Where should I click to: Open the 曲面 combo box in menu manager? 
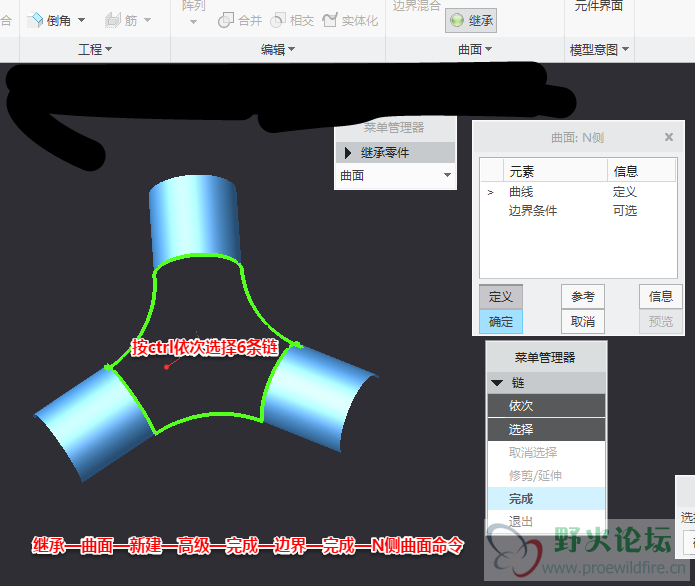pyautogui.click(x=395, y=176)
